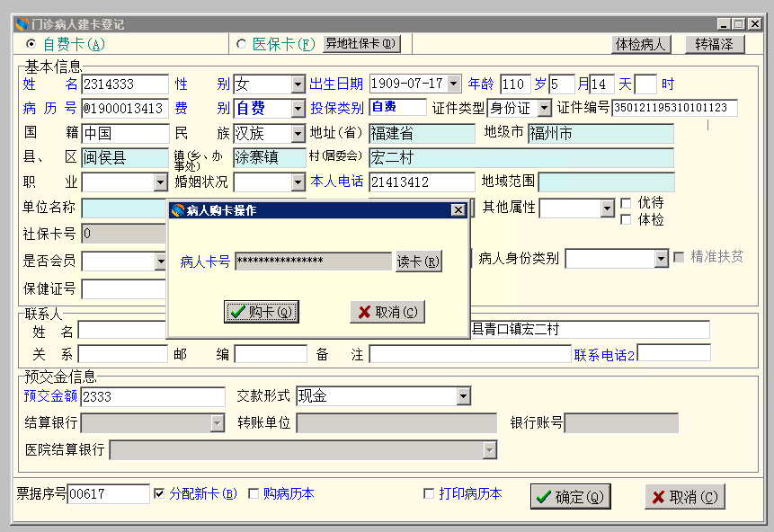The height and width of the screenshot is (532, 774).
Task: Click the 时 hour input field
Action: [x=645, y=84]
